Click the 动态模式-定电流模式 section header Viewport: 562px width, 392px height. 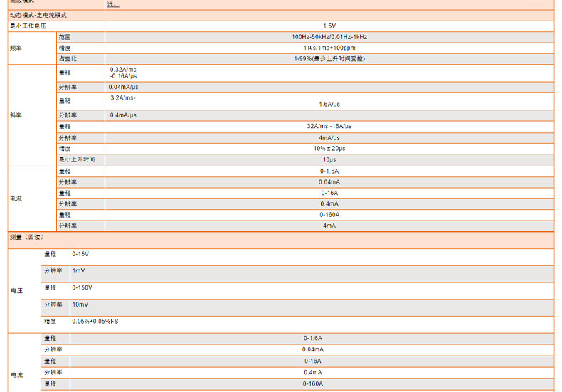pos(38,14)
